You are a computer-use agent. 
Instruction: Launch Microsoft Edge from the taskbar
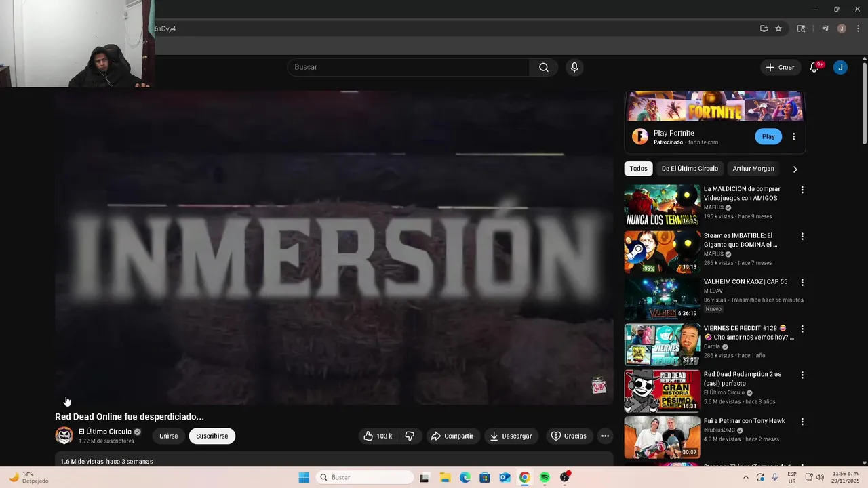tap(465, 477)
